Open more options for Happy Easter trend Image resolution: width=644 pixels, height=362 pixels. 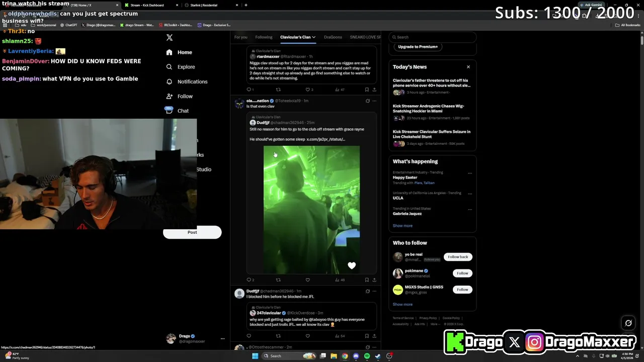pos(470,173)
